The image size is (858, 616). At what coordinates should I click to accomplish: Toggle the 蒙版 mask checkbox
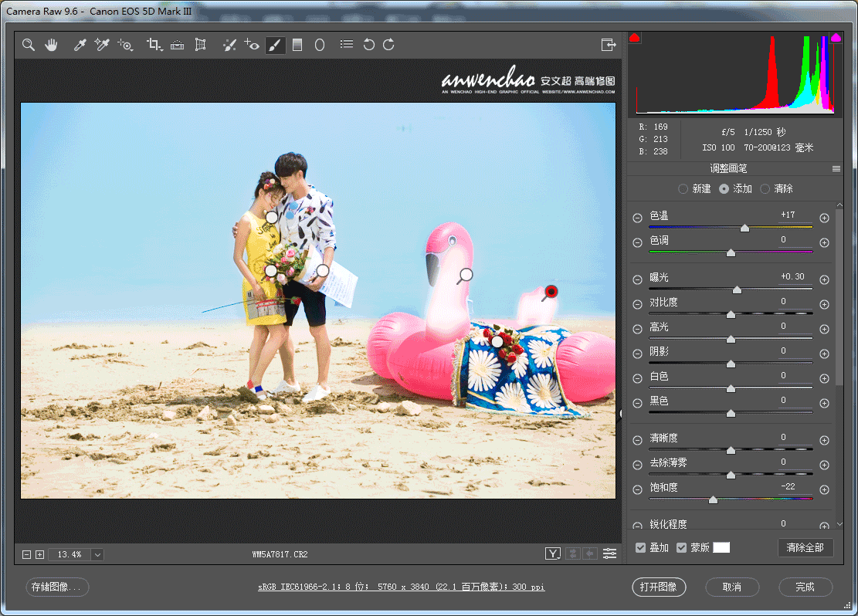[681, 547]
